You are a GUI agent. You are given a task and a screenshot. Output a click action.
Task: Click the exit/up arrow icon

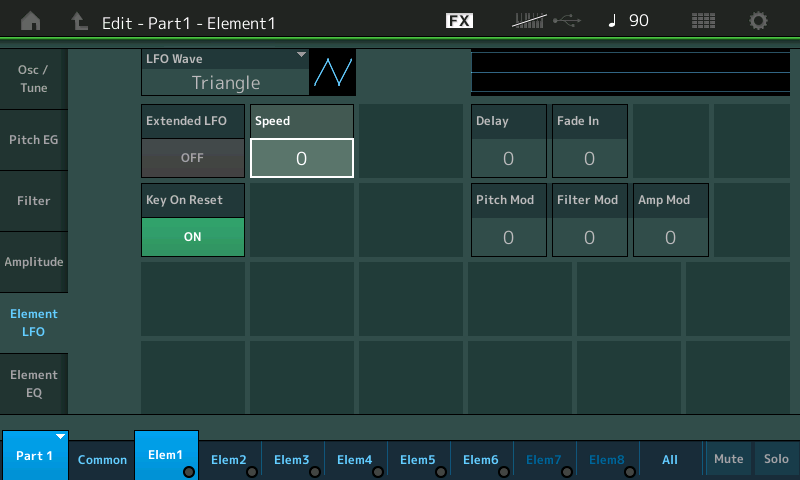tap(79, 21)
